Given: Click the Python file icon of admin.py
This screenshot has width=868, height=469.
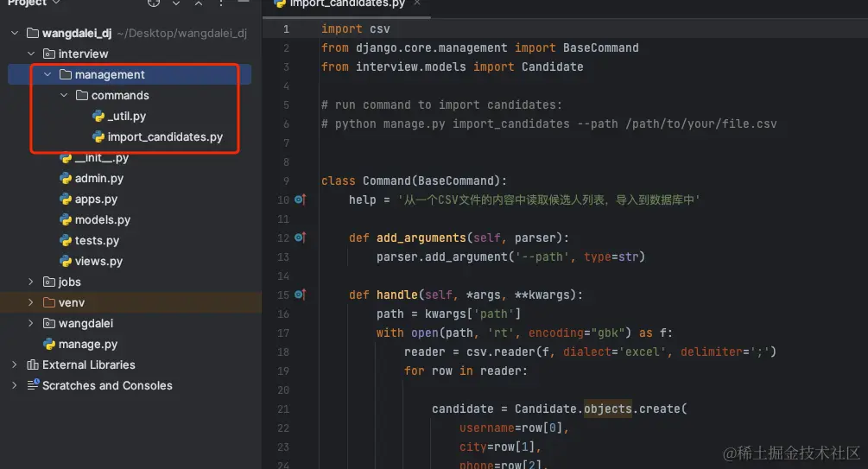Looking at the screenshot, I should [x=66, y=178].
